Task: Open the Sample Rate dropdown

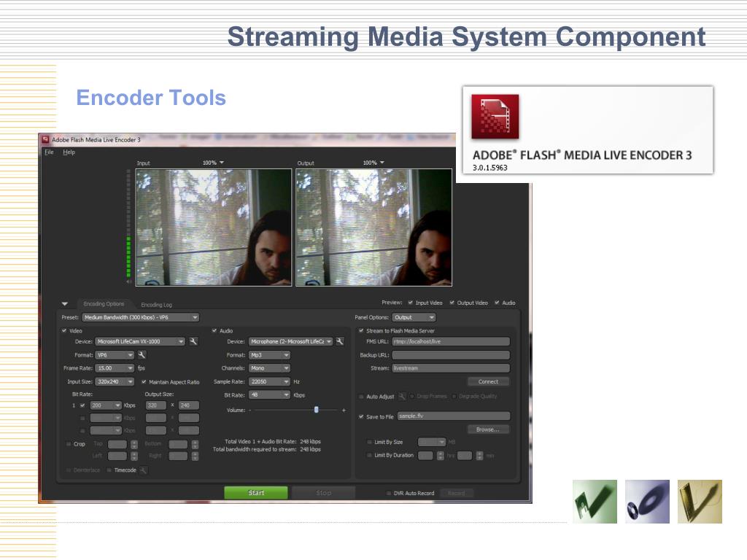Action: 269,381
